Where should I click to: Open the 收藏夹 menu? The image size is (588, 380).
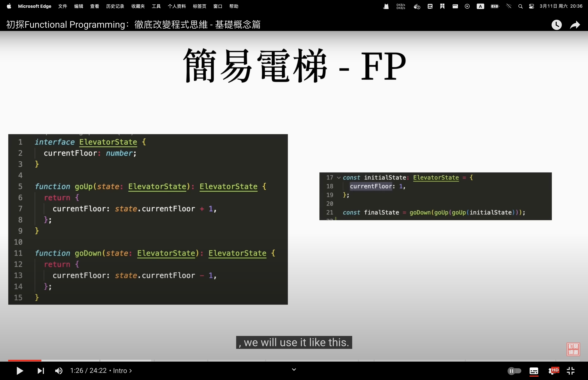click(138, 6)
